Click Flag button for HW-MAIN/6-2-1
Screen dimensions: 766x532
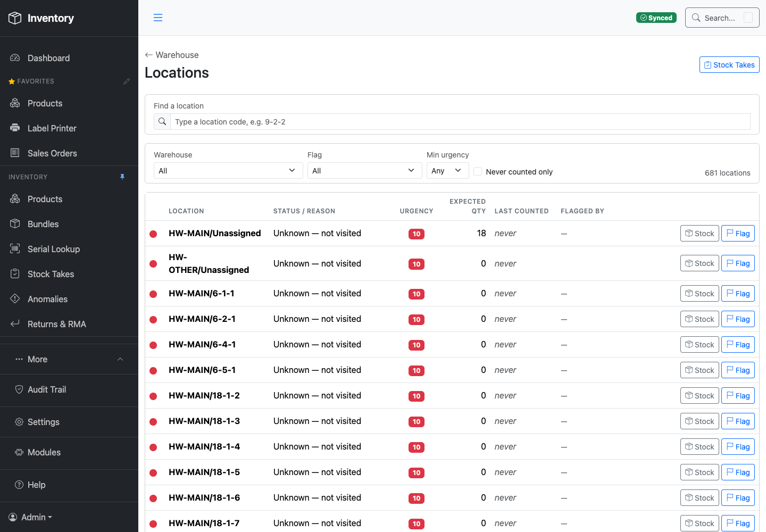pos(738,319)
